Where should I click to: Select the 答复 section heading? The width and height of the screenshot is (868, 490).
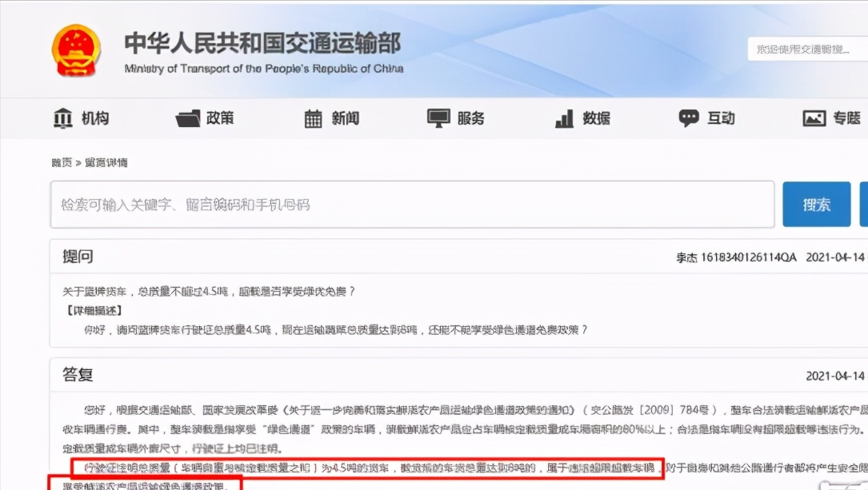pos(78,374)
